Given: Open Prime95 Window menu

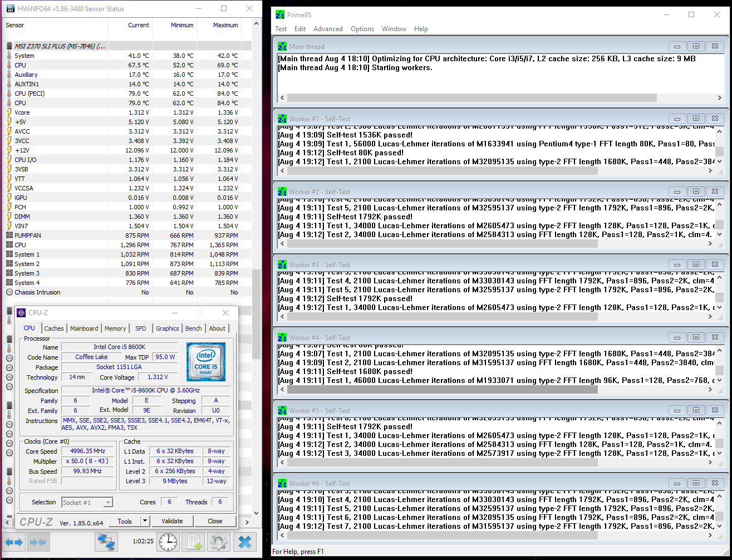Looking at the screenshot, I should (394, 29).
